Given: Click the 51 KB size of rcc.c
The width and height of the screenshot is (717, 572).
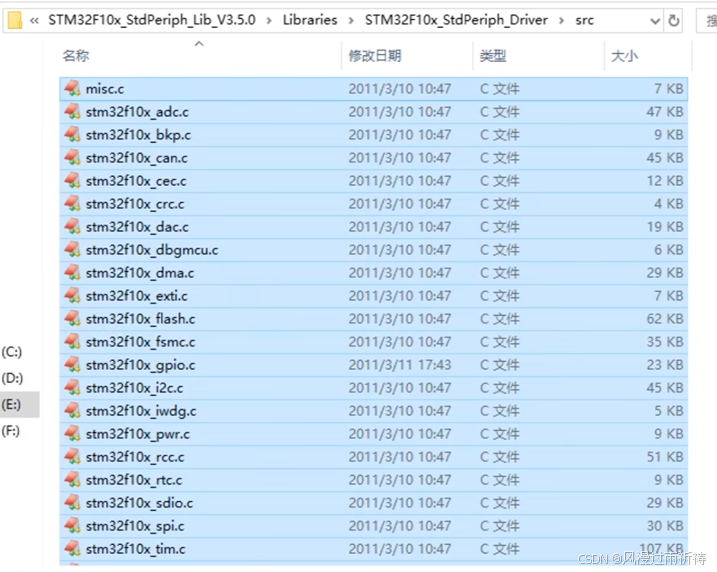Looking at the screenshot, I should pyautogui.click(x=665, y=457).
